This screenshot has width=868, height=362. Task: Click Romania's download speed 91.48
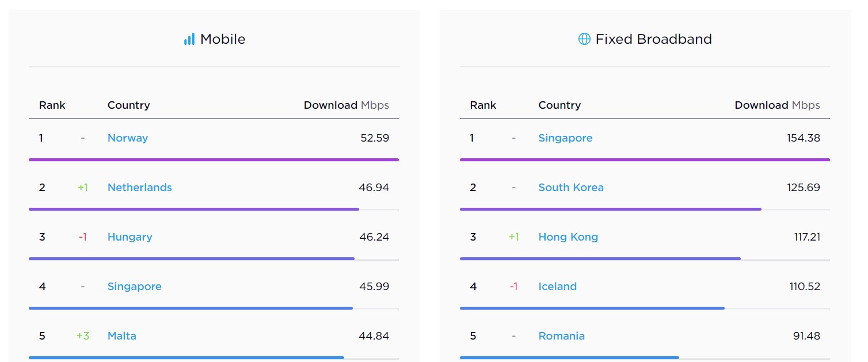pyautogui.click(x=806, y=336)
